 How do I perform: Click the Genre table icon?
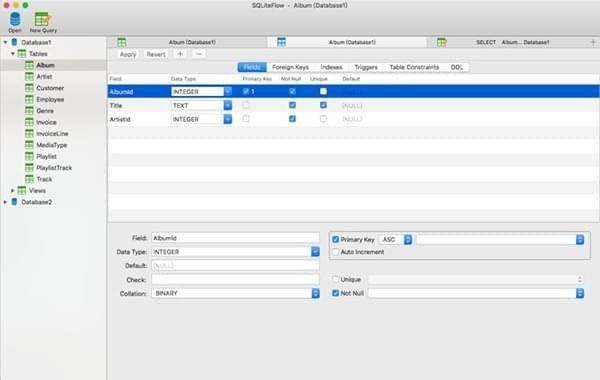point(29,111)
